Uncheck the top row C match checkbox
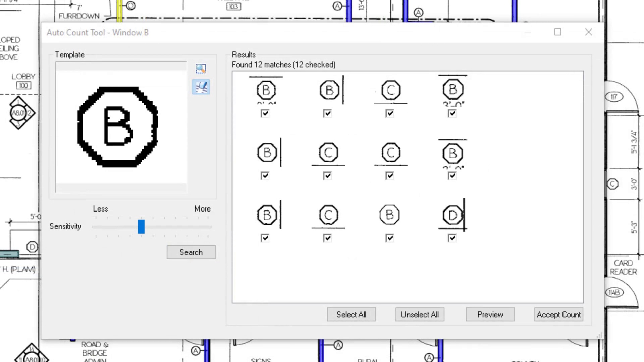Image resolution: width=644 pixels, height=362 pixels. (x=390, y=113)
